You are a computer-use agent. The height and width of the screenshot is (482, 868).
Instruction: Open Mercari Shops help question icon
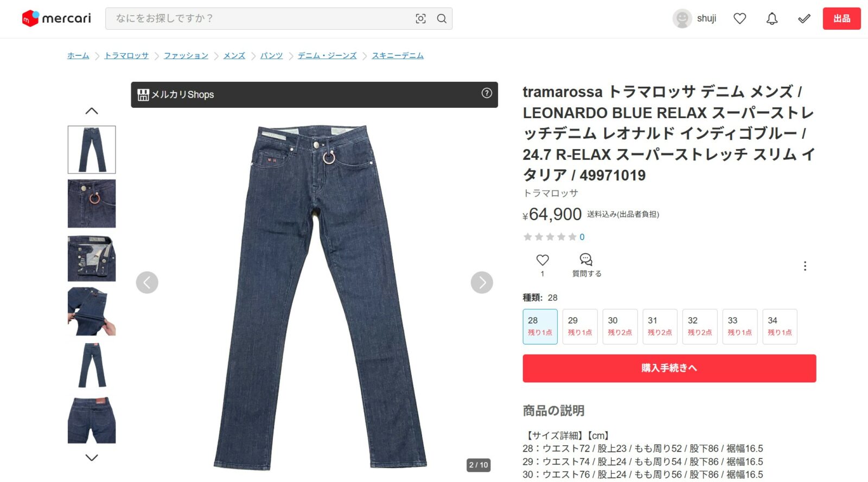click(487, 93)
